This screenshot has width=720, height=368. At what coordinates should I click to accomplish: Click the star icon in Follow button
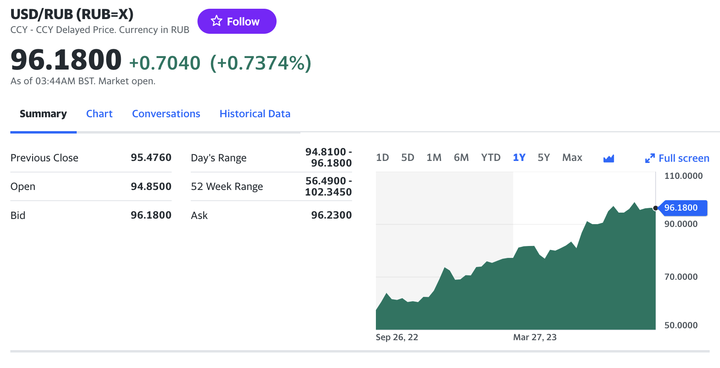(216, 21)
